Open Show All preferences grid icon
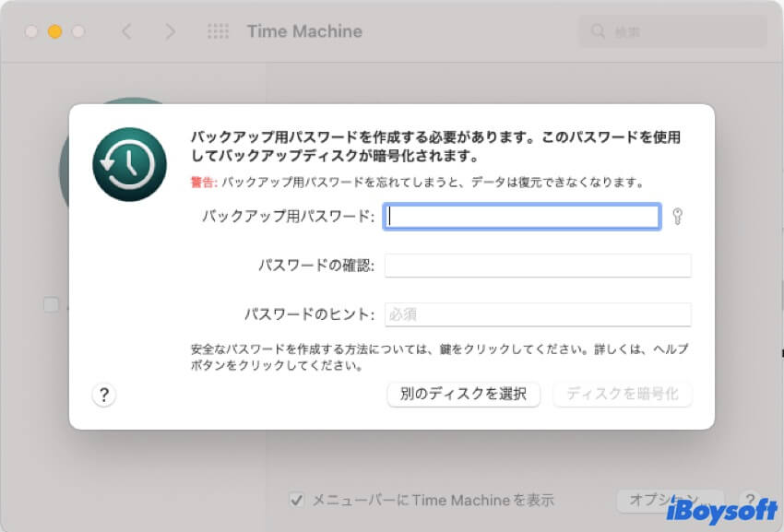The width and height of the screenshot is (784, 532). (219, 30)
